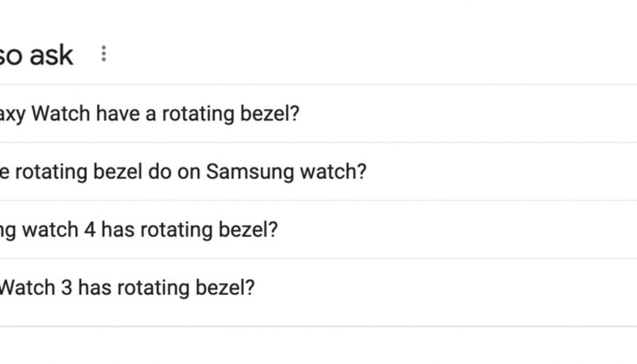Image resolution: width=637 pixels, height=364 pixels.
Task: Activate the ellipsis icon for question feedback
Action: (104, 55)
